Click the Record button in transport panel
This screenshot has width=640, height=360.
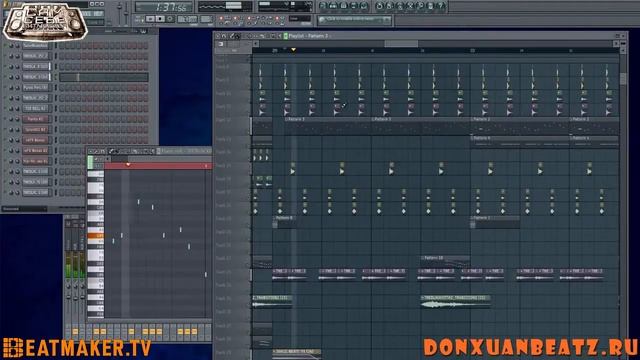pyautogui.click(x=170, y=19)
